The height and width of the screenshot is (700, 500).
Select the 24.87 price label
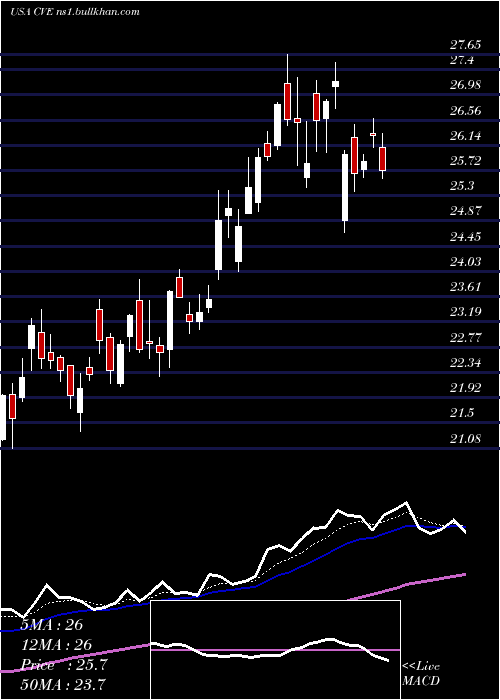coord(465,211)
